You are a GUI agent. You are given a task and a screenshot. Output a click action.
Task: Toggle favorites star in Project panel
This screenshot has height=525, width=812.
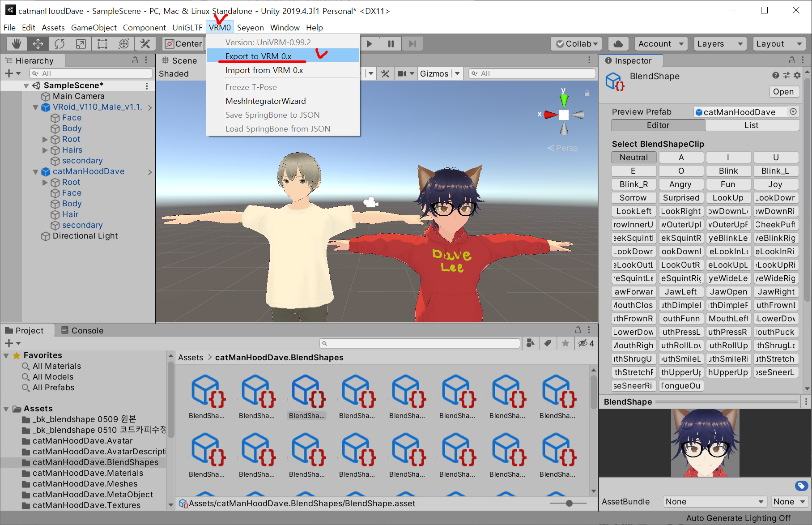coord(565,343)
